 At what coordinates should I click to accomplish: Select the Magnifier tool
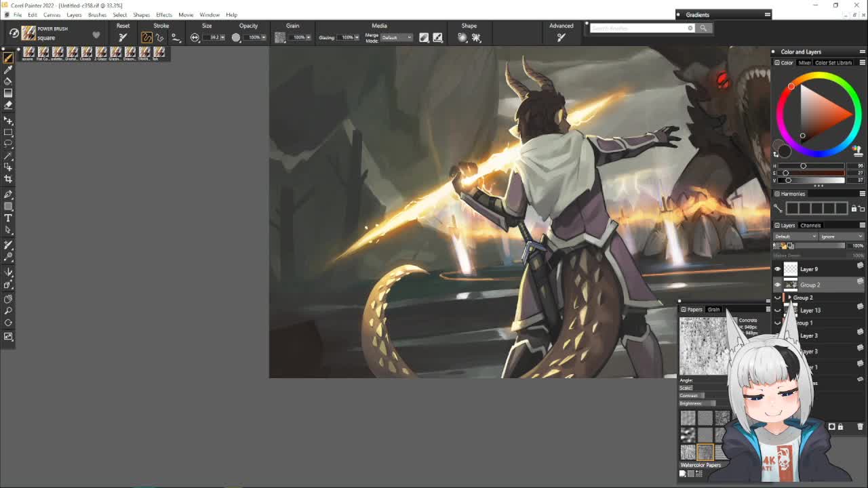[8, 311]
